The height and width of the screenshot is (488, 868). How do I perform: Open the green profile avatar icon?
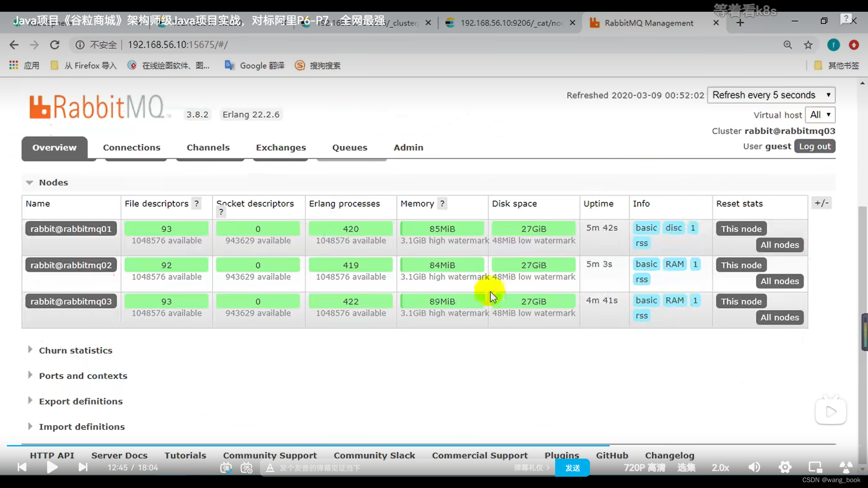(833, 45)
